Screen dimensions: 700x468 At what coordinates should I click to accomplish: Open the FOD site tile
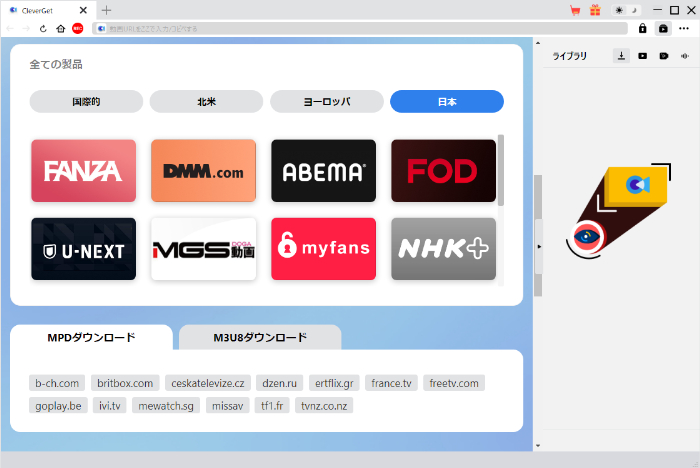coord(444,171)
